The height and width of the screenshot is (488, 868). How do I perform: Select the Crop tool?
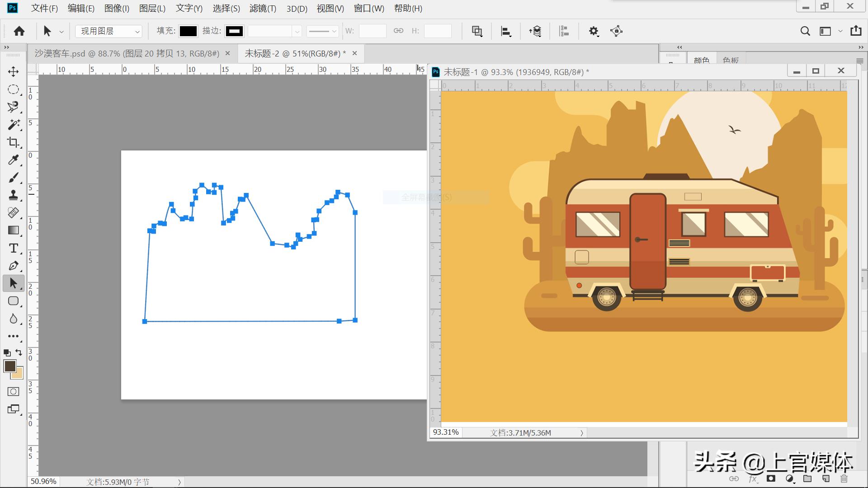coord(13,142)
